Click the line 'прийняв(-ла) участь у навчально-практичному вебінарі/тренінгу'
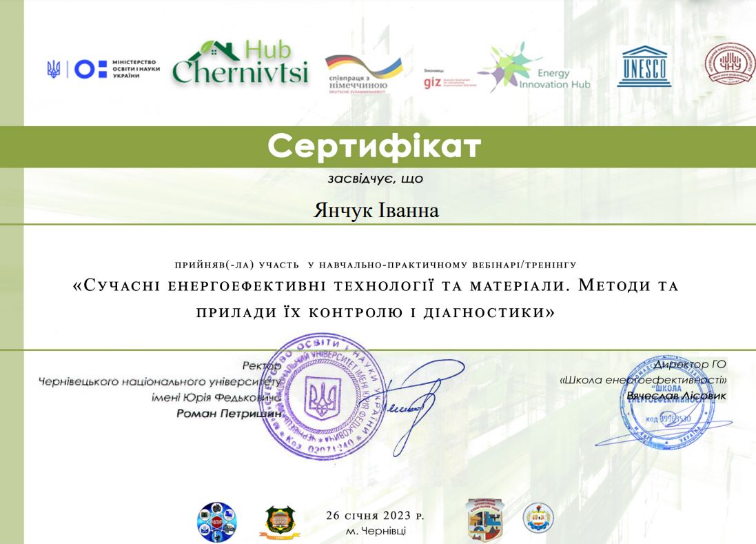Image resolution: width=756 pixels, height=544 pixels. coord(376,265)
